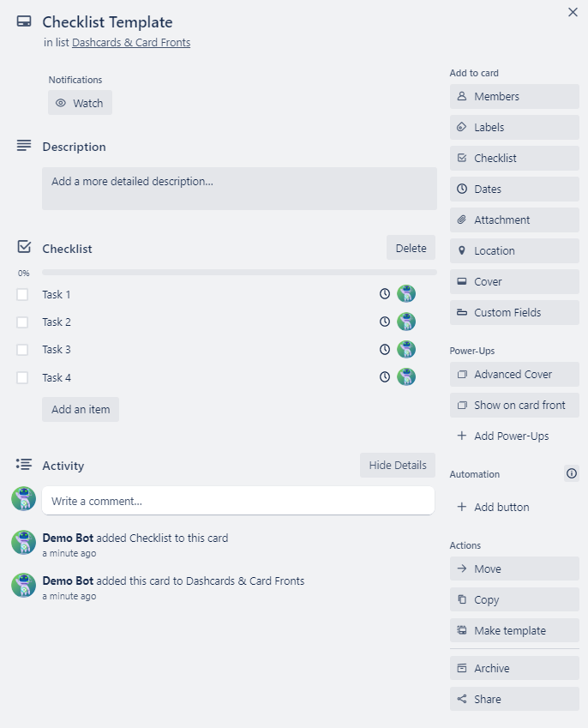588x728 pixels.
Task: Open the Dates picker
Action: [513, 189]
